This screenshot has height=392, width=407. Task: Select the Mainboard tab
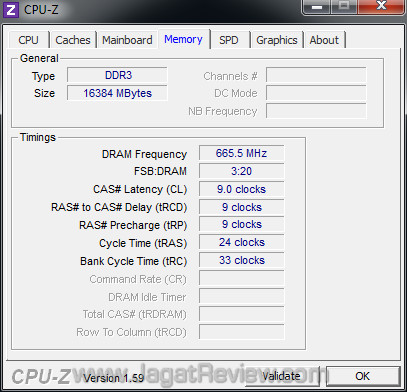click(x=127, y=40)
